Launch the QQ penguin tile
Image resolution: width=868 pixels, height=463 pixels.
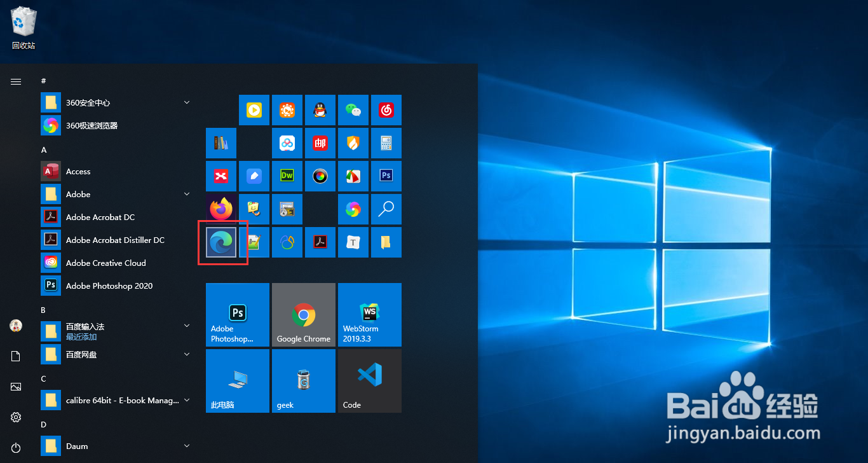320,110
